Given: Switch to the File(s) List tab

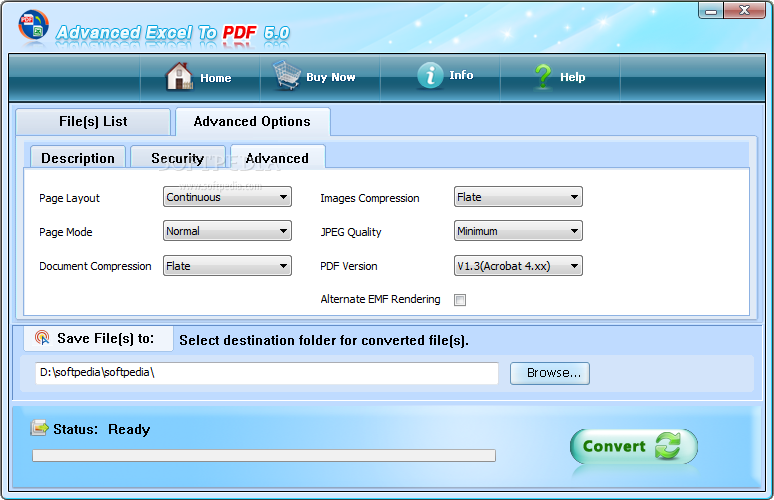Looking at the screenshot, I should click(93, 121).
